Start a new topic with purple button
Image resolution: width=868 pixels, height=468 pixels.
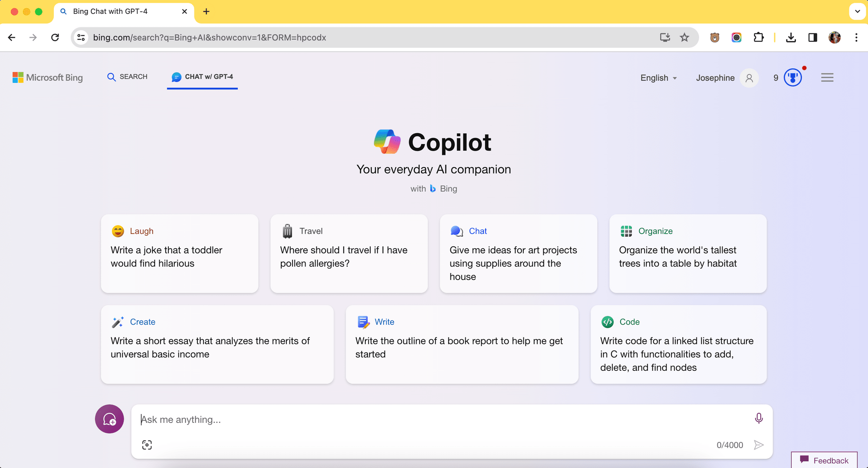(x=109, y=419)
